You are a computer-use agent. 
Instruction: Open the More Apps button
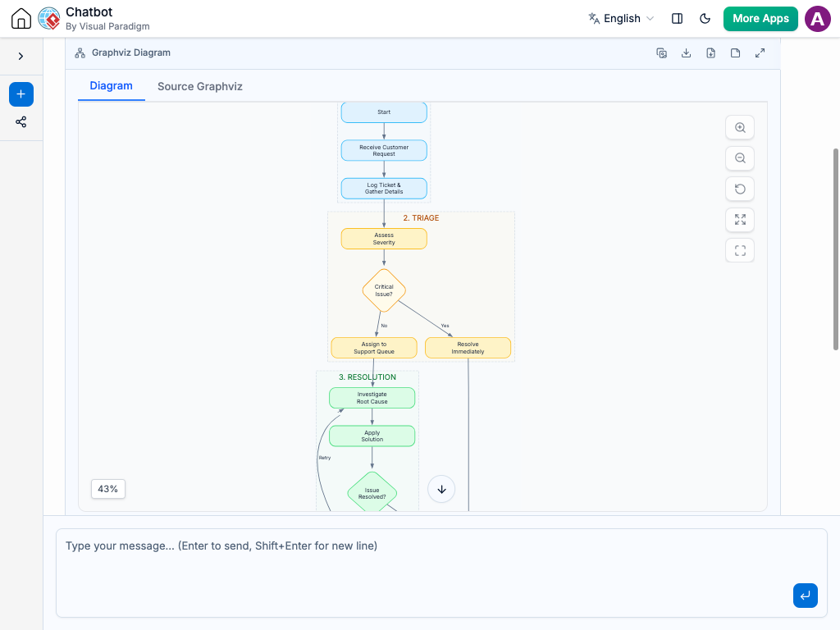760,18
